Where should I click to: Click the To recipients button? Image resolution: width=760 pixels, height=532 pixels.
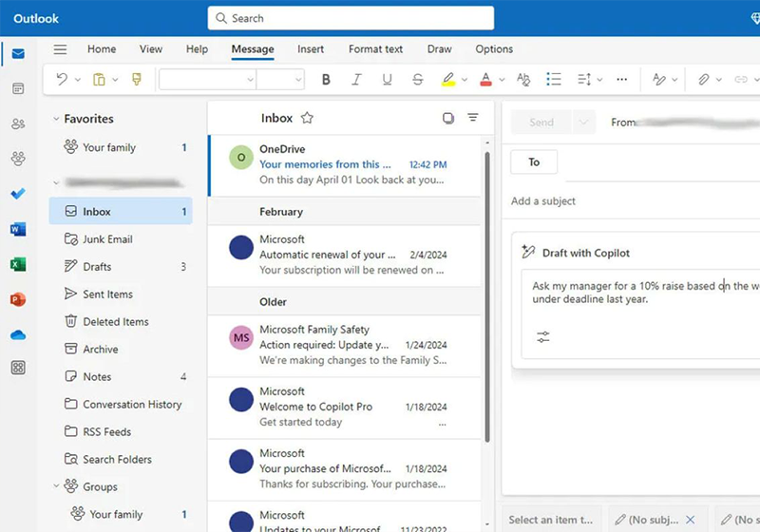pyautogui.click(x=534, y=161)
